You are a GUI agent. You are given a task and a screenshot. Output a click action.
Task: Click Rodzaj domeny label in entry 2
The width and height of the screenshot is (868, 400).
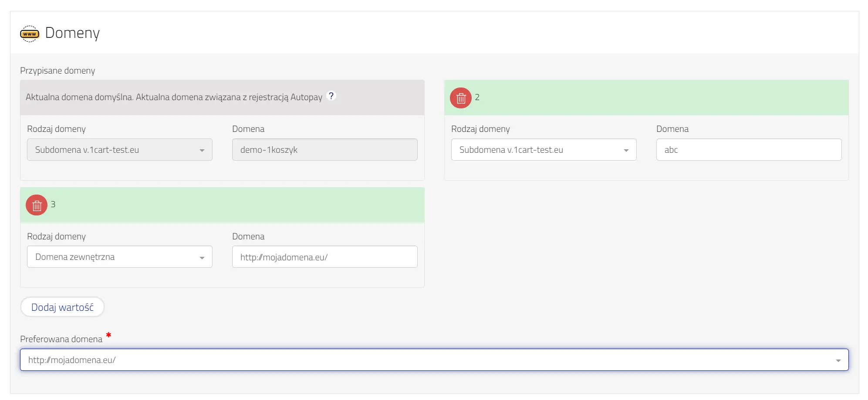[x=480, y=129]
